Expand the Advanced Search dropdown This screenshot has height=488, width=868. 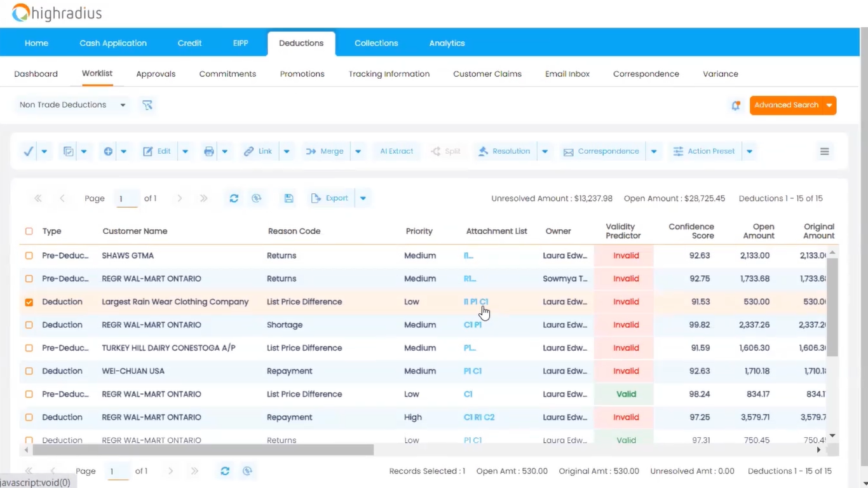829,105
